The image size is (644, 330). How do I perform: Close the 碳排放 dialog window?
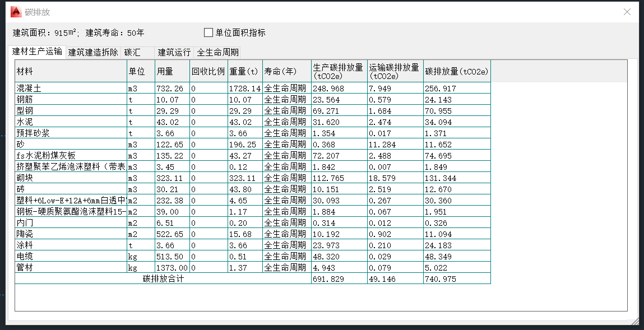628,11
